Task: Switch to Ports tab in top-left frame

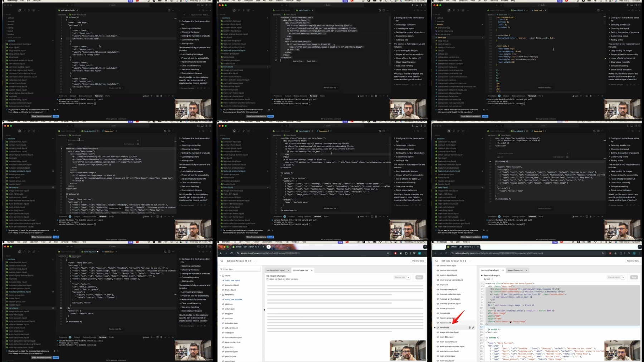Action: pyautogui.click(x=108, y=96)
